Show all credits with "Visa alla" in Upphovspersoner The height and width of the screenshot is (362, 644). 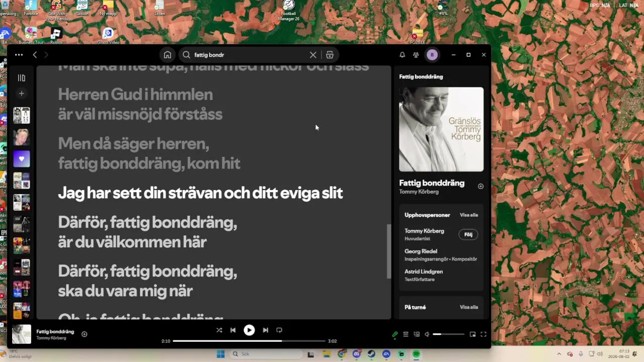click(469, 215)
